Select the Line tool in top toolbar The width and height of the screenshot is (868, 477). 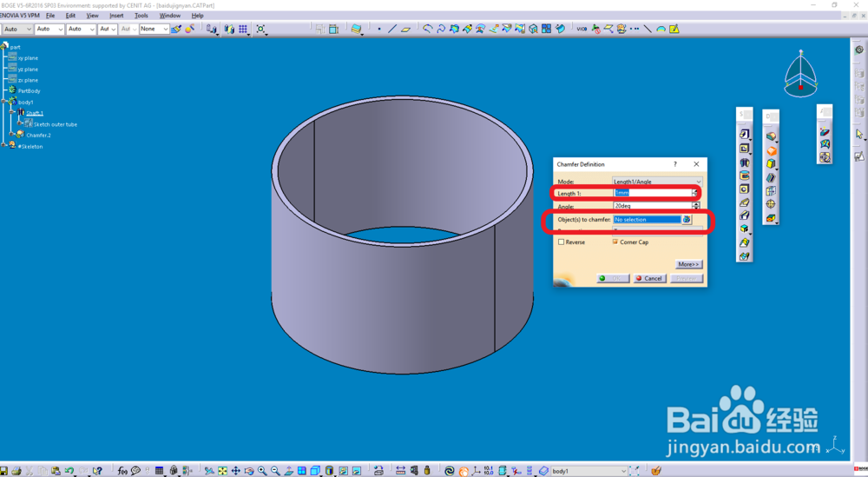392,29
